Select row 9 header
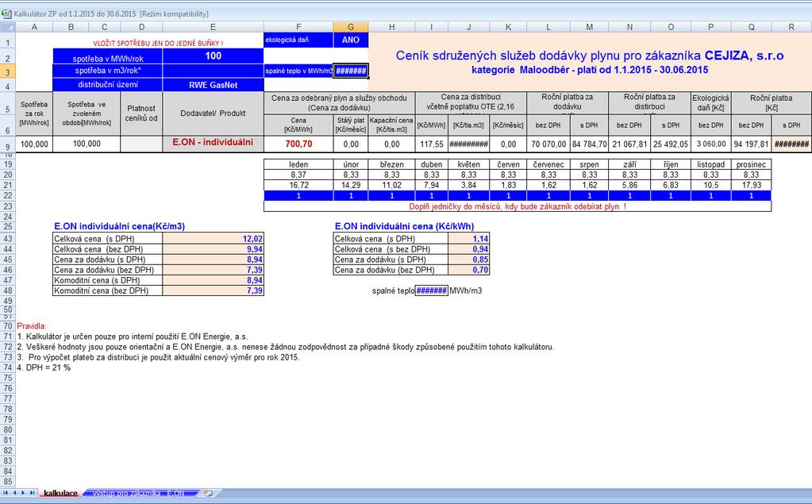812x504 pixels. [x=8, y=144]
